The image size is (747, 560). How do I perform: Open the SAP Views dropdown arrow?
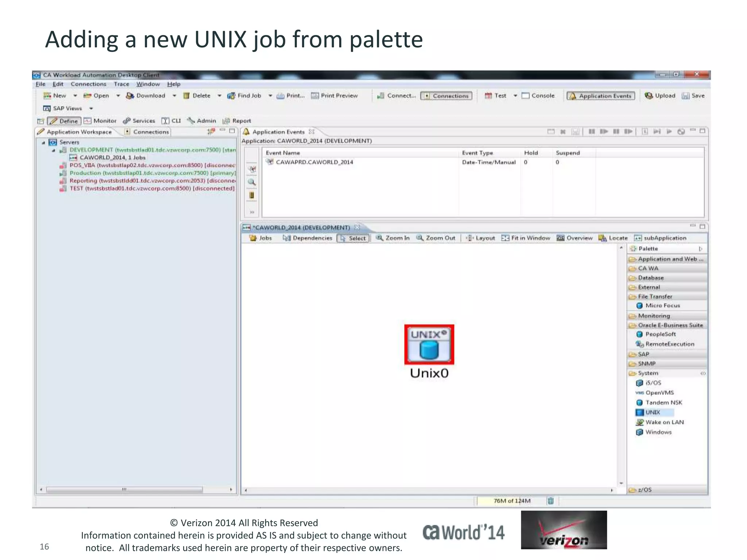click(91, 108)
